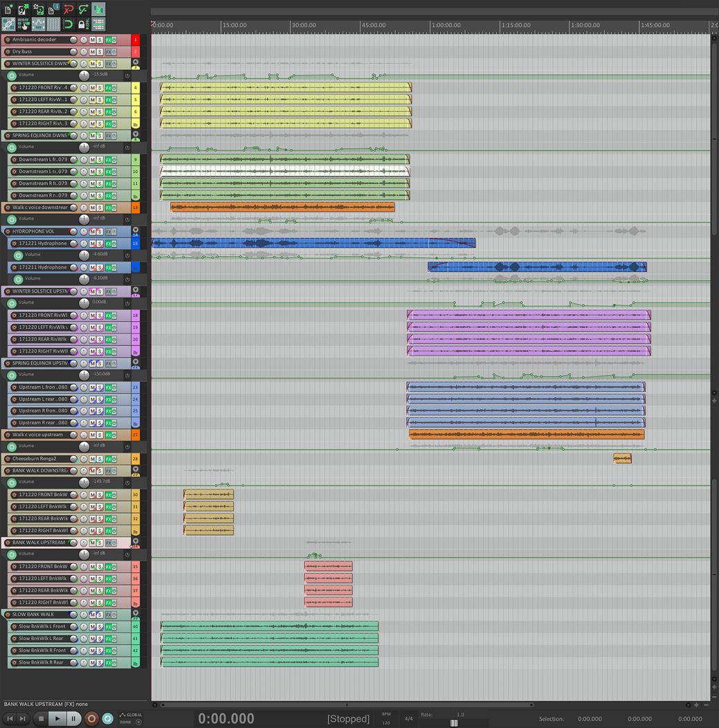Click the 4/4 time signature field
The image size is (719, 728).
[408, 718]
